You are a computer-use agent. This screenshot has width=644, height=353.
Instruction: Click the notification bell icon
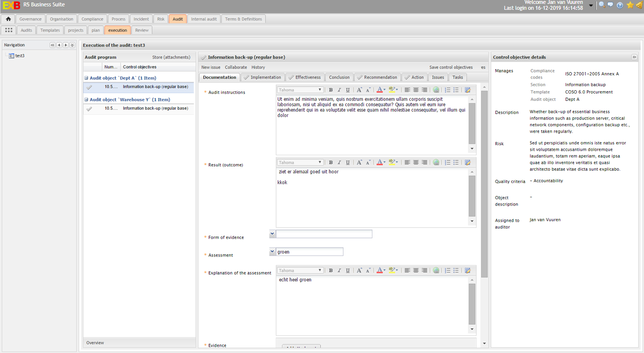tap(639, 5)
